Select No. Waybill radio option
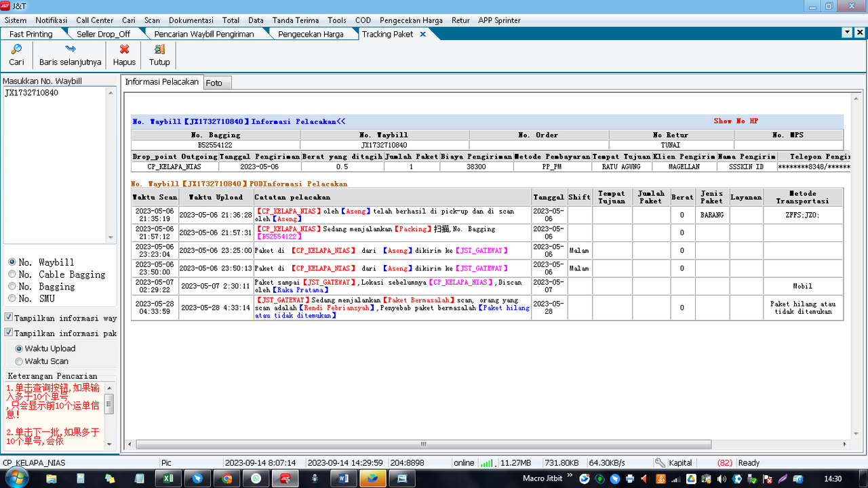 (x=12, y=262)
